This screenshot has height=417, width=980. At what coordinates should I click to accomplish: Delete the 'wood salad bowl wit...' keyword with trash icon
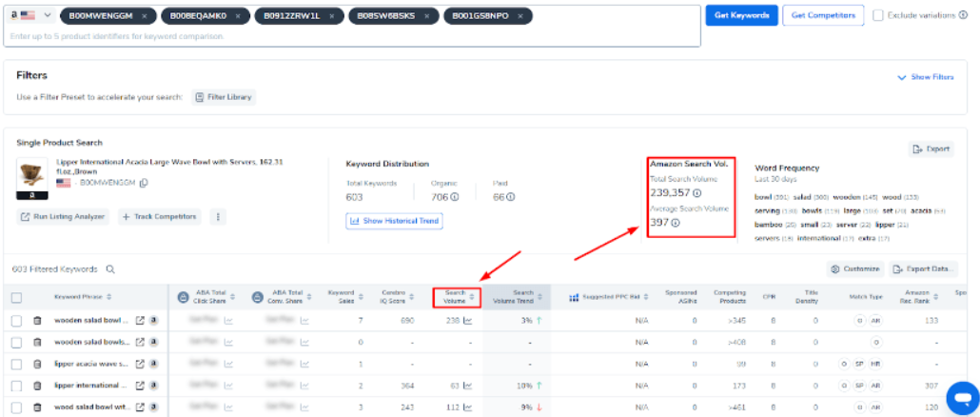pos(37,407)
